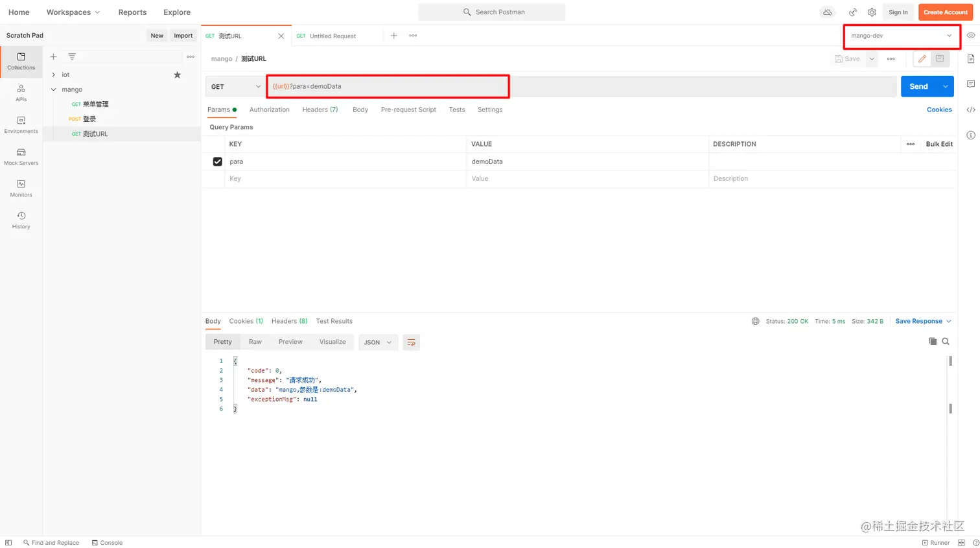Viewport: 980px width, 548px height.
Task: Open the Mock Servers sidebar panel
Action: pos(21,157)
